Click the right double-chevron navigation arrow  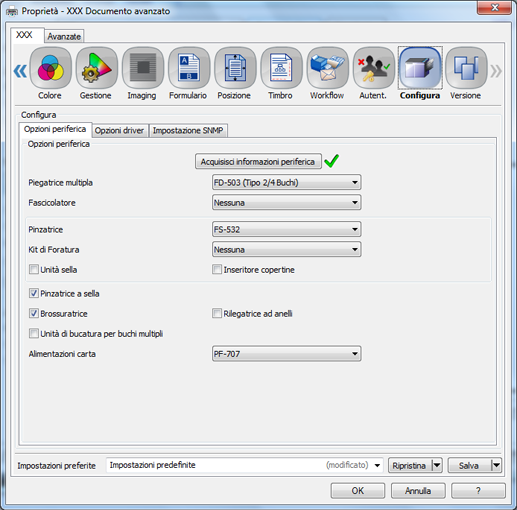[496, 71]
